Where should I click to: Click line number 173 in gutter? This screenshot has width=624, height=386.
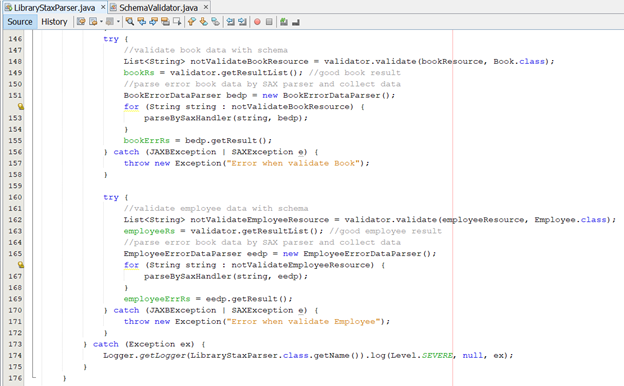pos(15,344)
